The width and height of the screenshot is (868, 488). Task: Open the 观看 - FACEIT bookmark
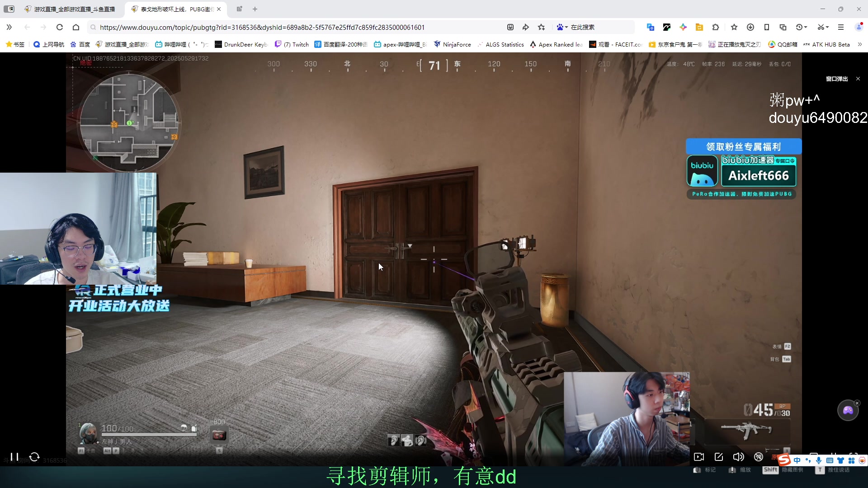pyautogui.click(x=616, y=44)
